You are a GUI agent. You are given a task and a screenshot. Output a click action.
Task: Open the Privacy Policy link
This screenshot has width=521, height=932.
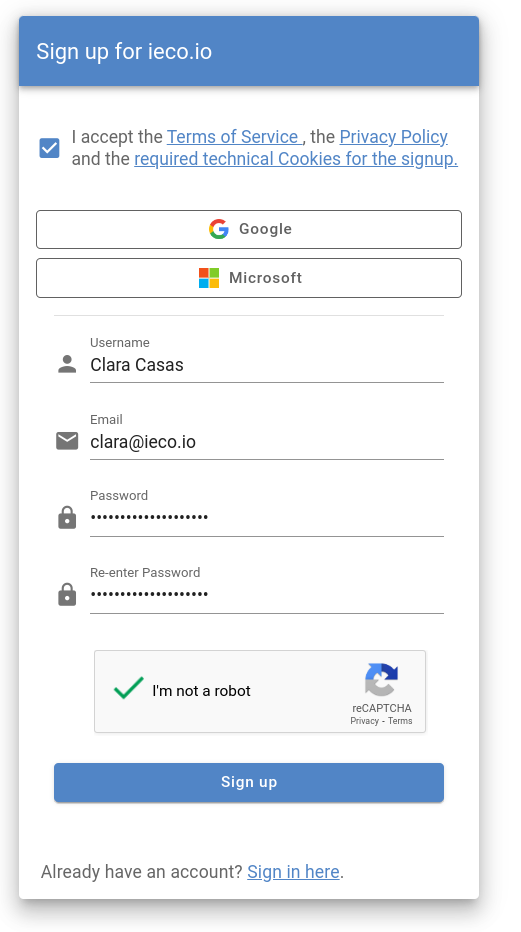(x=393, y=137)
